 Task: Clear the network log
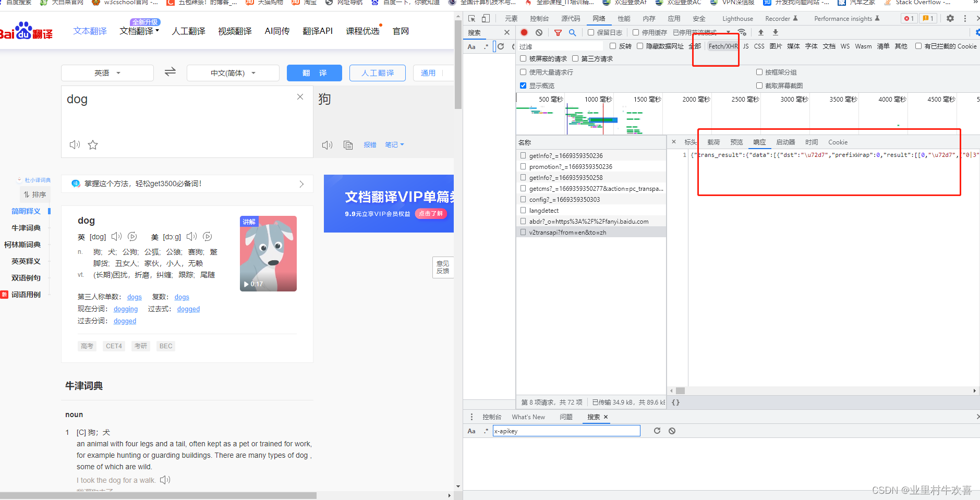coord(539,32)
